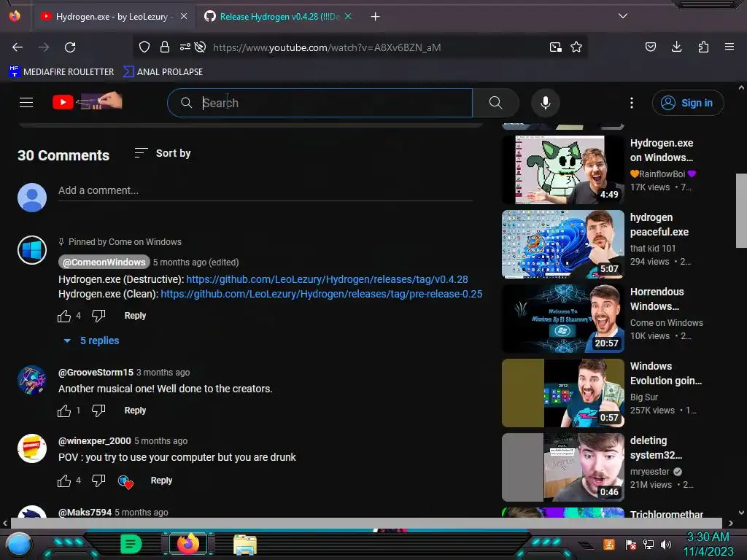Open the Pocket save icon
The image size is (747, 560).
[651, 47]
